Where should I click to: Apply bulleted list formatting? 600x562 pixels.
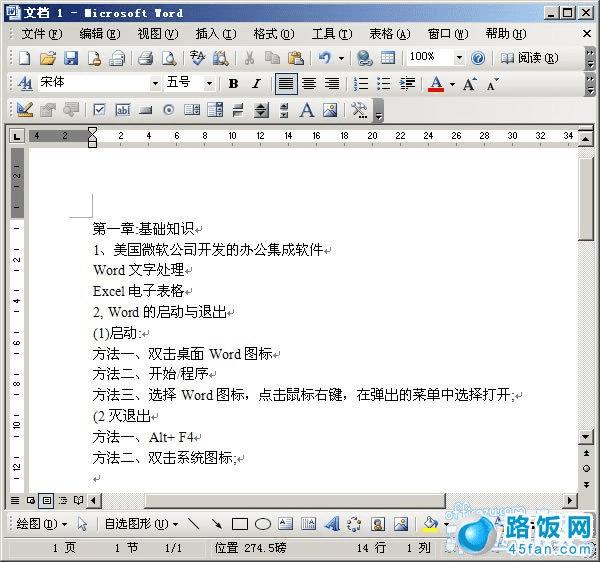pyautogui.click(x=383, y=83)
